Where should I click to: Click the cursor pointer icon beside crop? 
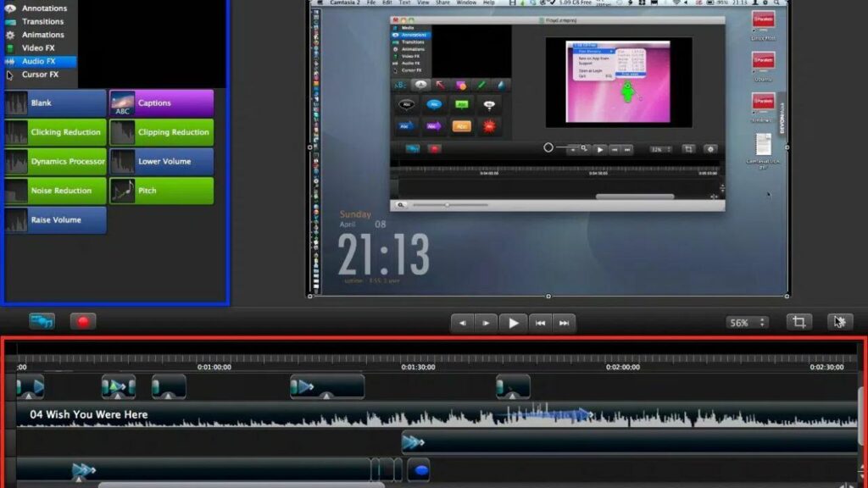(x=839, y=322)
